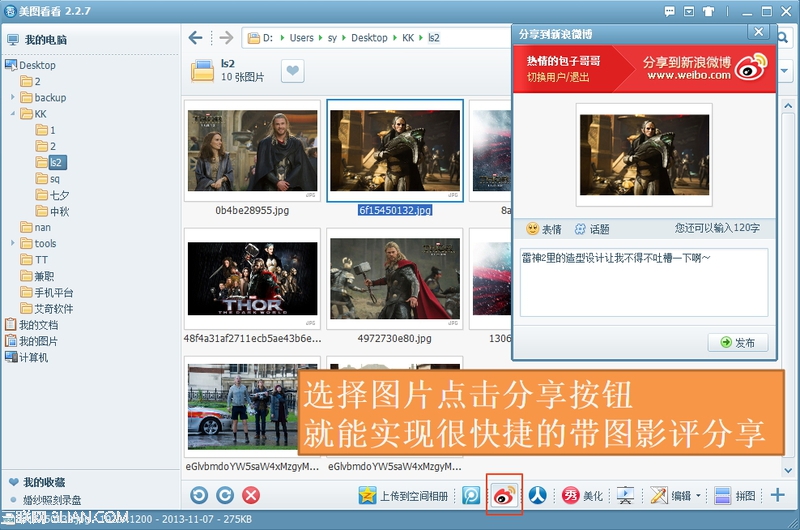Click the Sina Weibo share icon in the toolbar
The width and height of the screenshot is (800, 530).
coord(504,495)
